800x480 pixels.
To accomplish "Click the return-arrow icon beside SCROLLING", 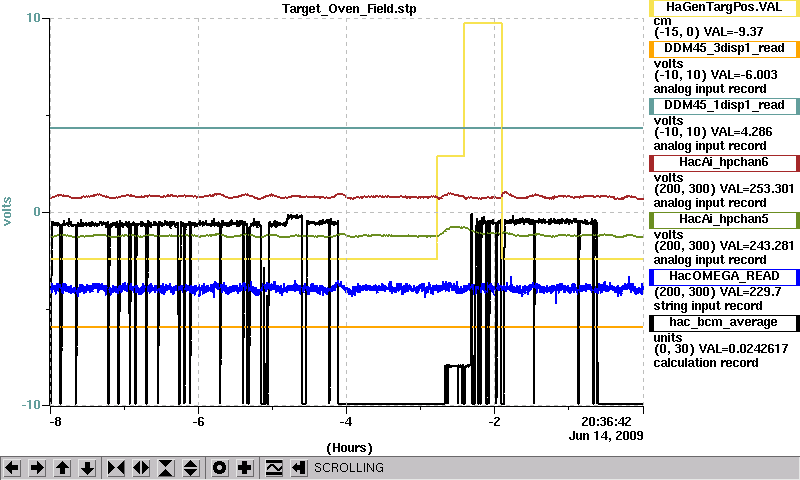I will pos(299,468).
